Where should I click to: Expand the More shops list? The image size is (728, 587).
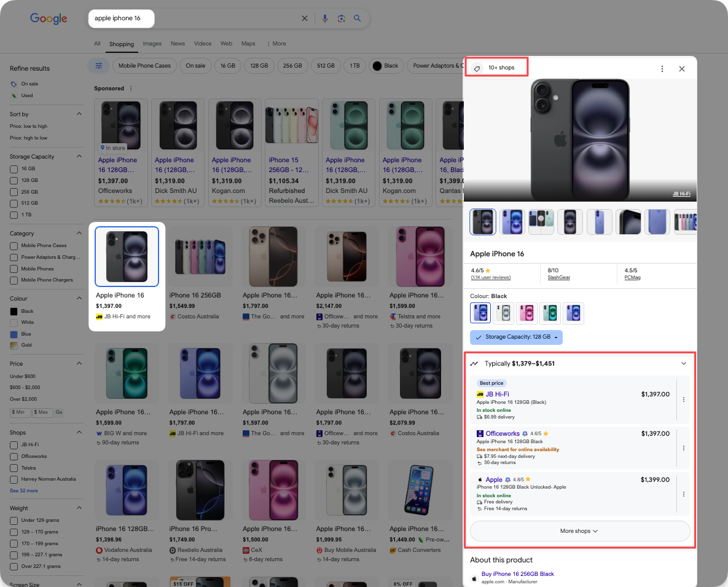coord(579,531)
